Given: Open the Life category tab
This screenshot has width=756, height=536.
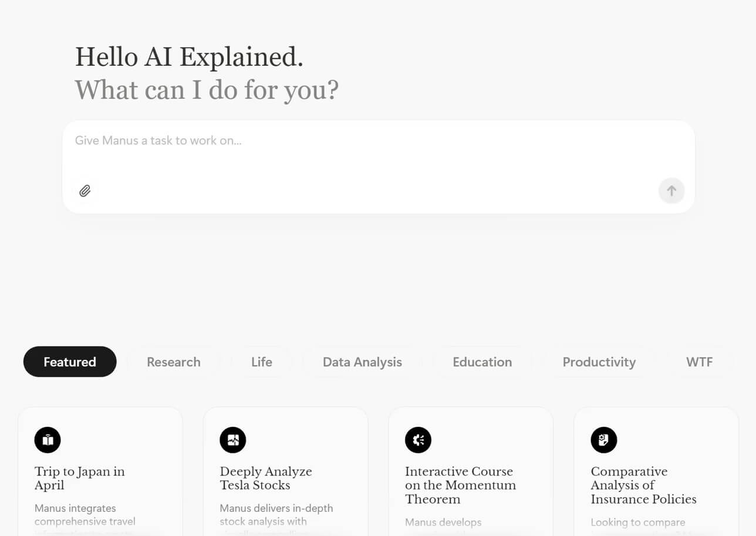Looking at the screenshot, I should (261, 362).
